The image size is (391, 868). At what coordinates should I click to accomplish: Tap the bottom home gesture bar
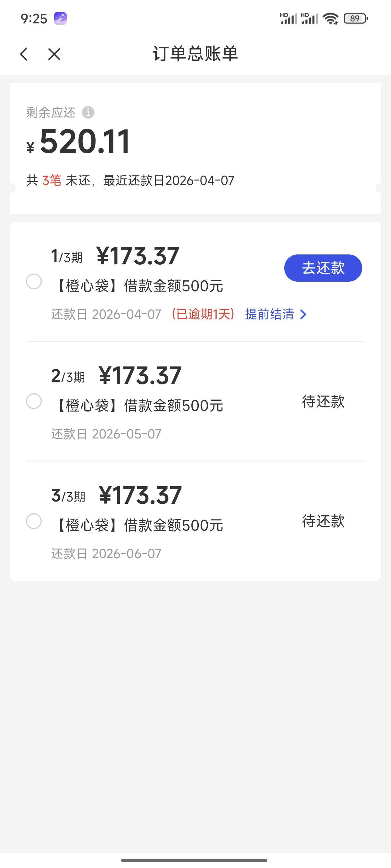194,860
